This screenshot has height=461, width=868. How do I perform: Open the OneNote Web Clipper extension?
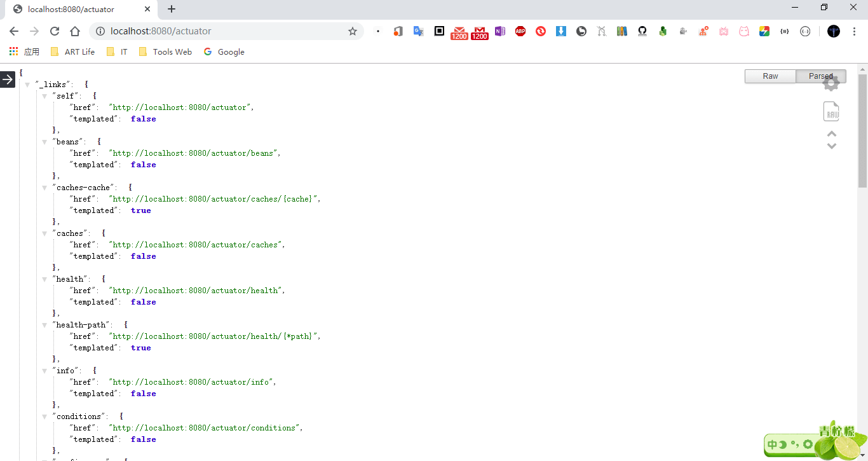500,31
